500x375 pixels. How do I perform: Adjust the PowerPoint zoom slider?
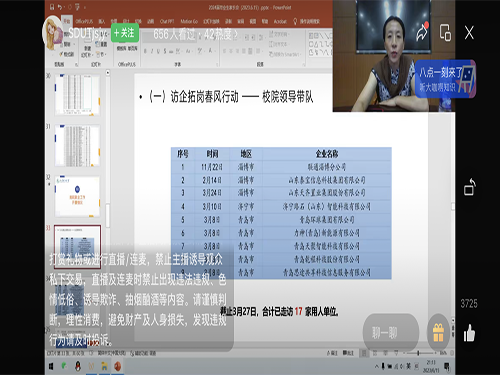[418, 353]
